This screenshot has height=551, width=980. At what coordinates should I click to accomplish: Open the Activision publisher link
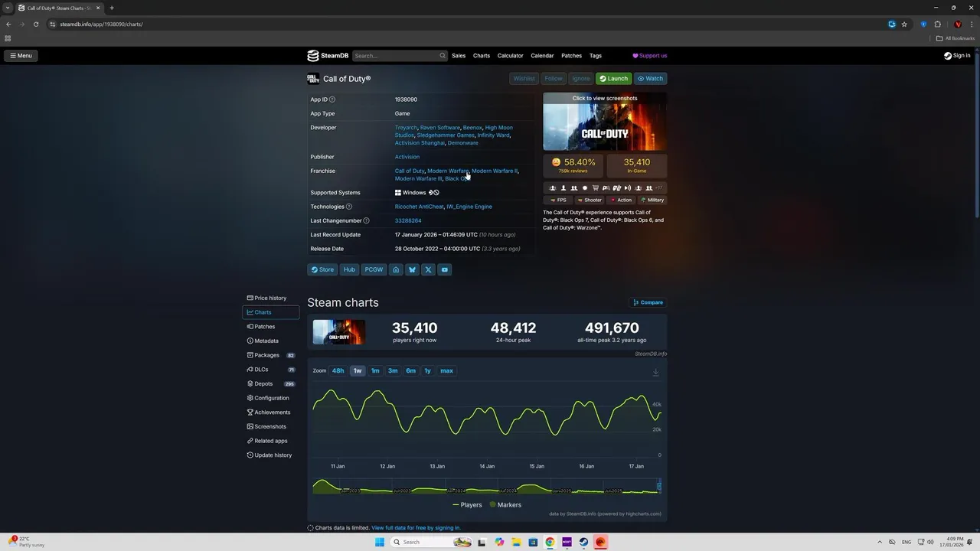(407, 157)
